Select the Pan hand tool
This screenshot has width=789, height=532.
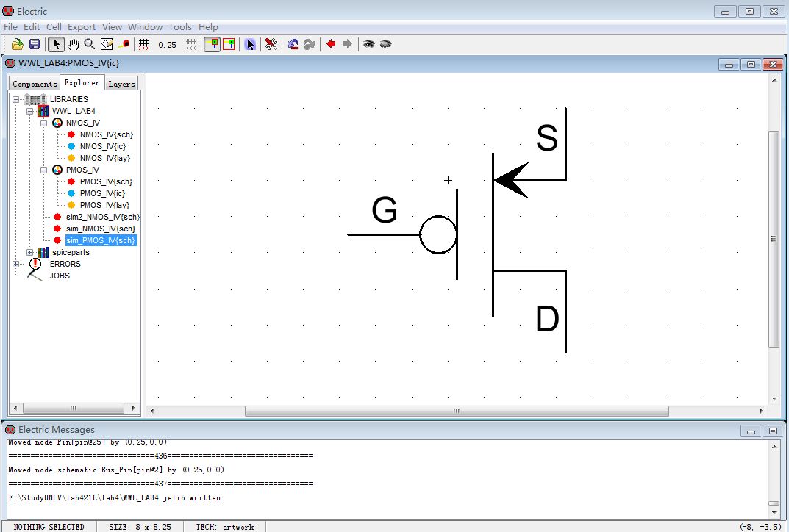pyautogui.click(x=74, y=44)
